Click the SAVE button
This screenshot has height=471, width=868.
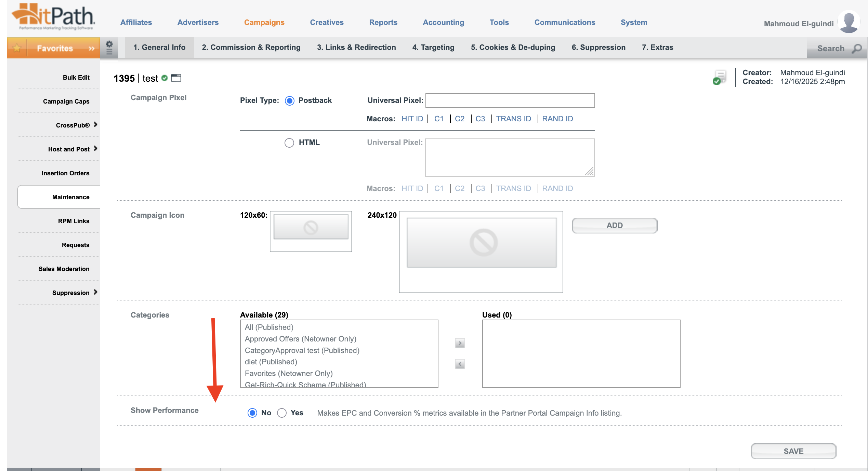click(x=793, y=451)
